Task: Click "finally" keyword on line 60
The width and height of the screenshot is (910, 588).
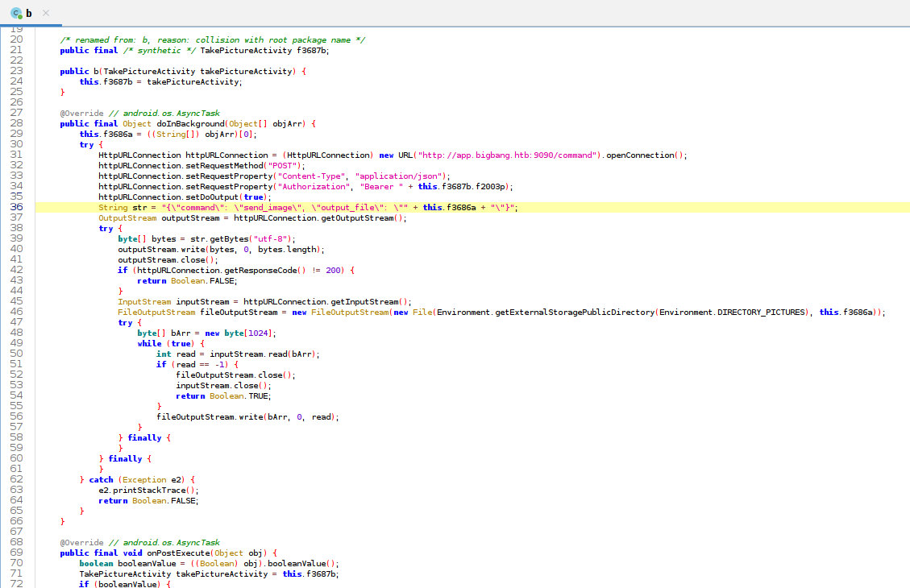Action: pos(126,459)
